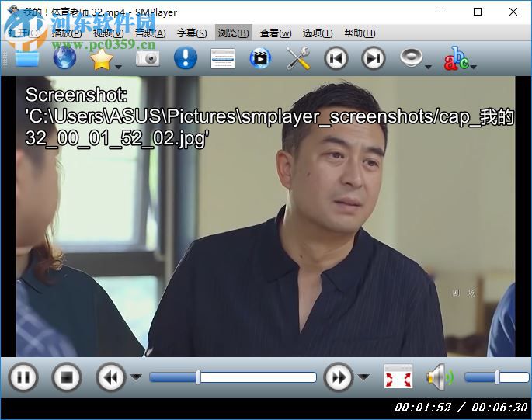Expand the favorites star dropdown arrow

point(119,67)
